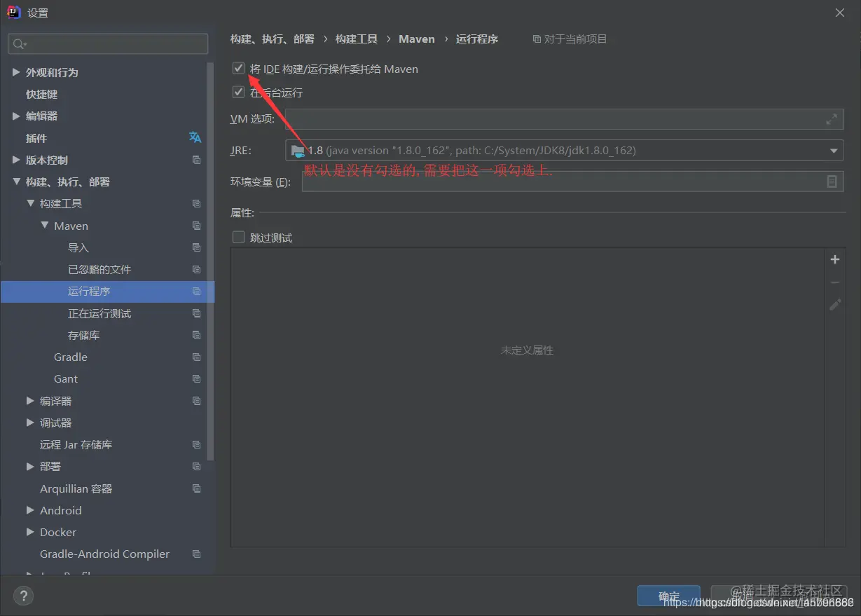Click the project-scope icon beside Gant
Image resolution: width=861 pixels, height=616 pixels.
coord(196,378)
